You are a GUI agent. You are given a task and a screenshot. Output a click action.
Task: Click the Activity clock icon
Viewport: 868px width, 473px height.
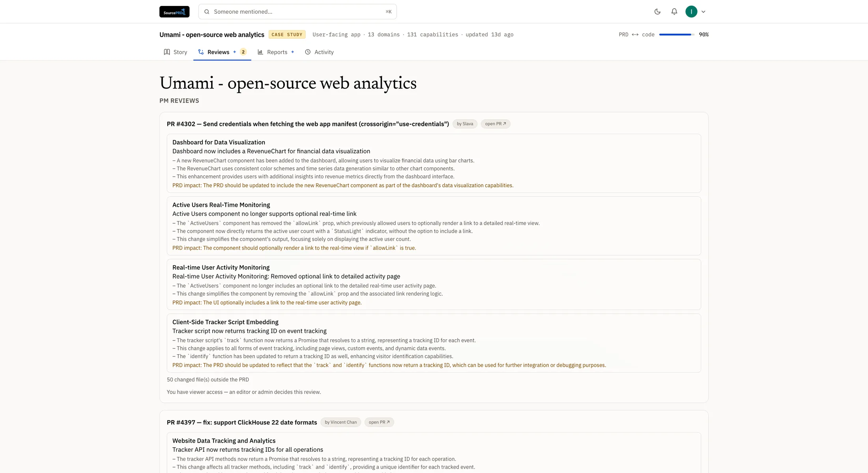pyautogui.click(x=308, y=52)
